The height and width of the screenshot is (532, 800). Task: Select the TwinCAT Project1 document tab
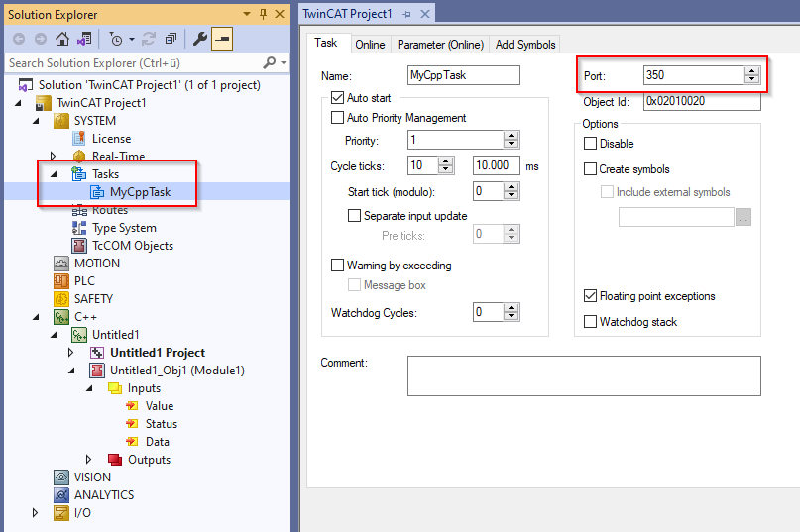[x=347, y=14]
